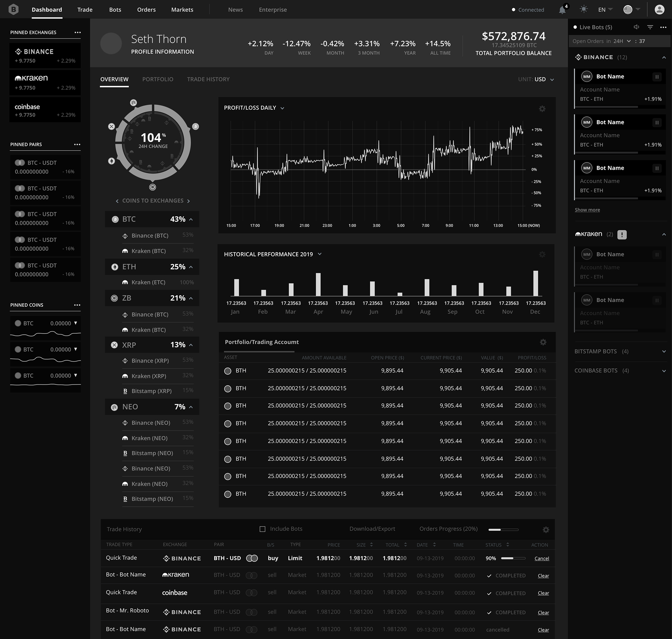The image size is (672, 639).
Task: Open the Kraken pinned exchange card
Action: click(45, 83)
